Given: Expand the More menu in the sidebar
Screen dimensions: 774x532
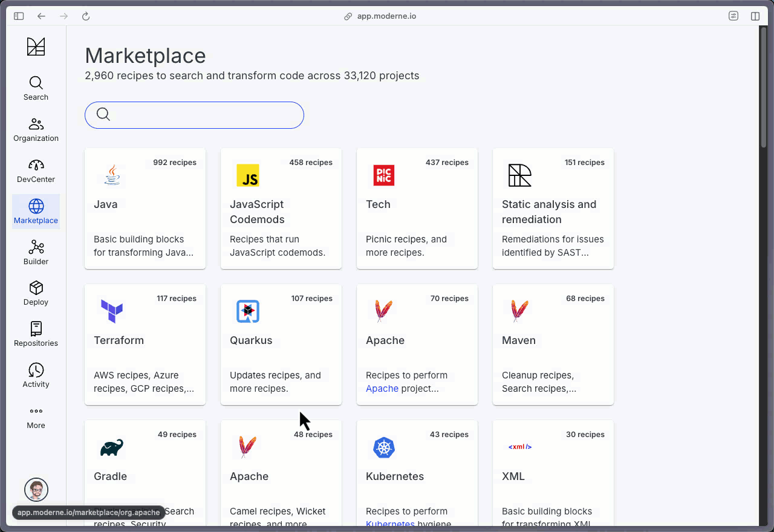Looking at the screenshot, I should [x=36, y=417].
